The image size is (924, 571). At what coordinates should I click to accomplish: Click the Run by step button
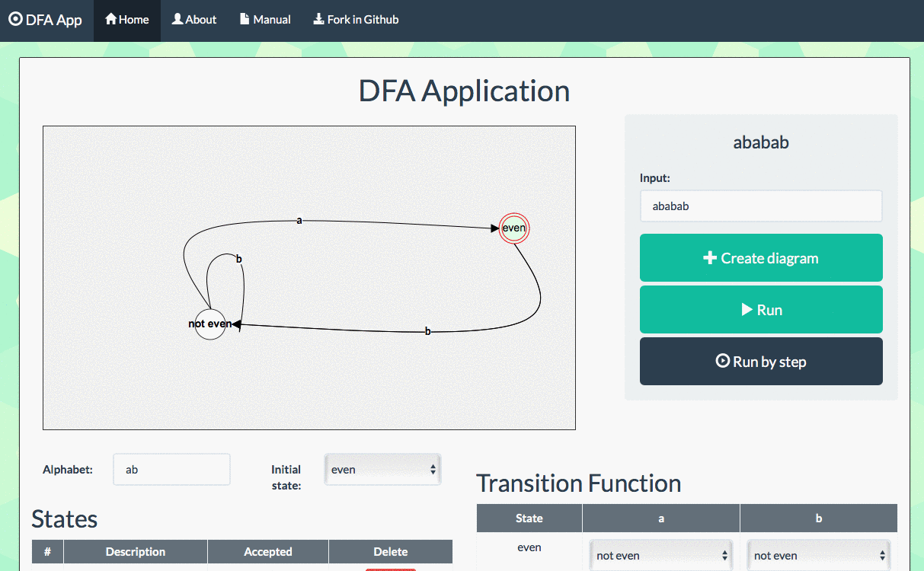pyautogui.click(x=761, y=361)
